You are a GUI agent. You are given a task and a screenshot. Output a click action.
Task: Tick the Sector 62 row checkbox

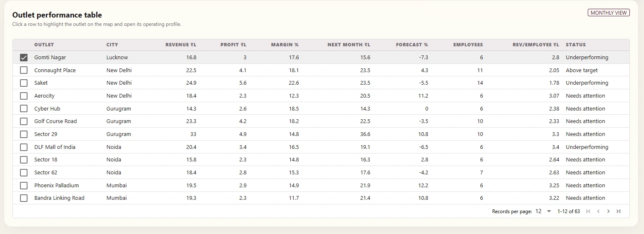click(24, 173)
